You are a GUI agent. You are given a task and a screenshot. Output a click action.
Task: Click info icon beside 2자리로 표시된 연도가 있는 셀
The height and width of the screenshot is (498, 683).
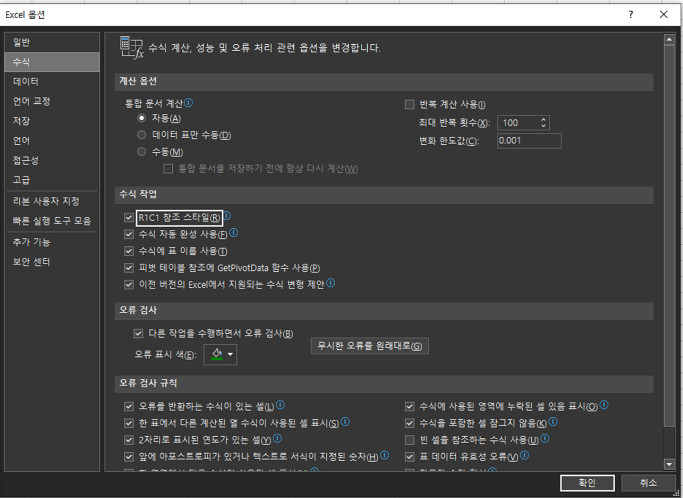click(x=277, y=438)
